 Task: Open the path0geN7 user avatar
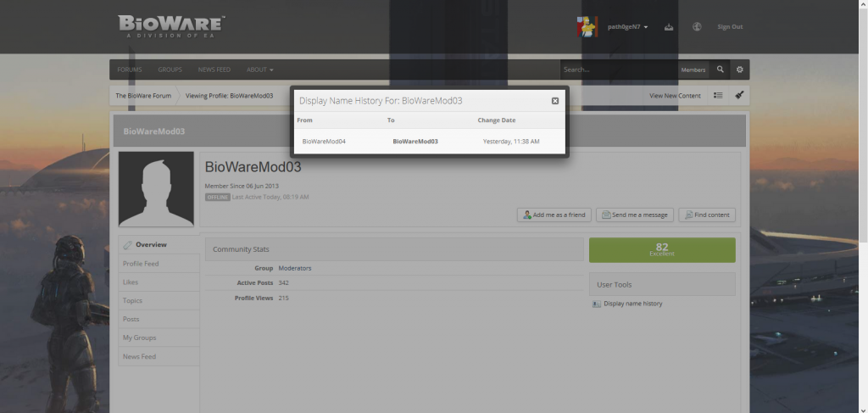coord(587,26)
